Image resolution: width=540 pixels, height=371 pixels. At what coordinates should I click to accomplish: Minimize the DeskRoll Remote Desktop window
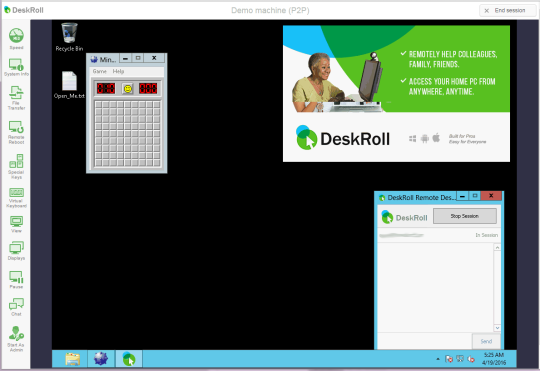tap(463, 196)
